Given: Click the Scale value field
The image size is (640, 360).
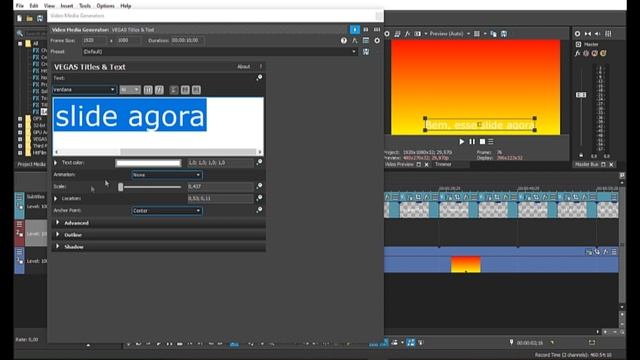Looking at the screenshot, I should [220, 187].
